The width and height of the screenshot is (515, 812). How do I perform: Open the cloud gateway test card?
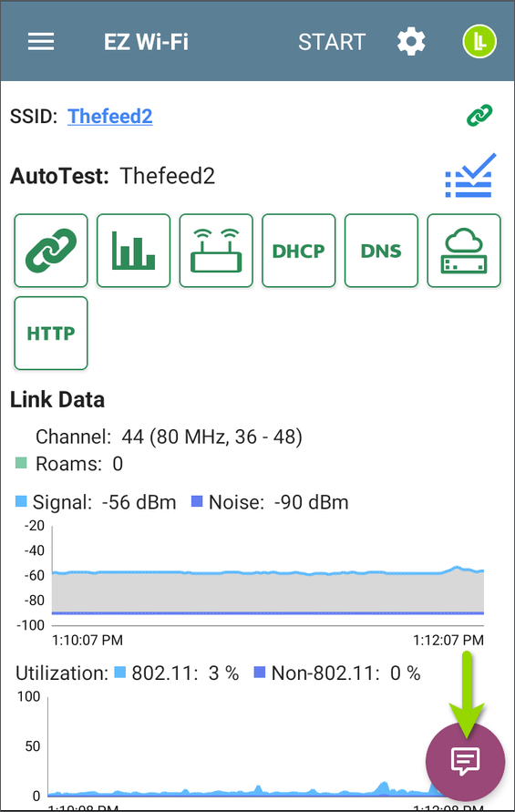click(x=464, y=251)
